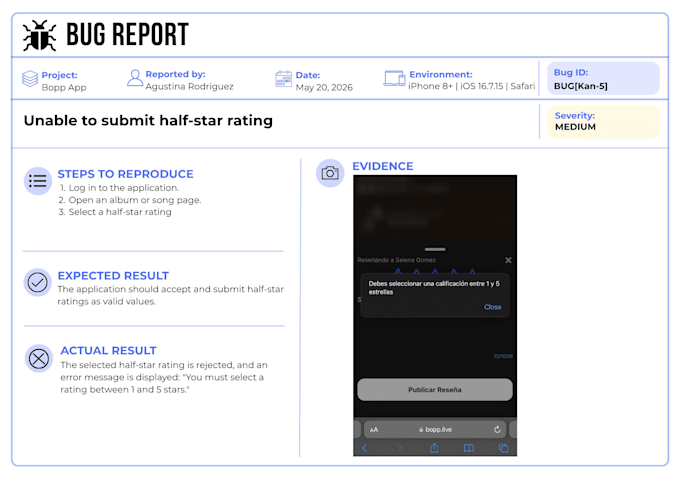Click the phone screenshot evidence image
The height and width of the screenshot is (481, 680).
(x=435, y=315)
